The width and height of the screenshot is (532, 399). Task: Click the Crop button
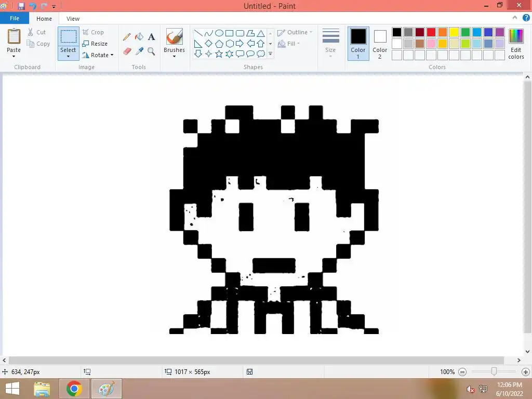pyautogui.click(x=93, y=32)
